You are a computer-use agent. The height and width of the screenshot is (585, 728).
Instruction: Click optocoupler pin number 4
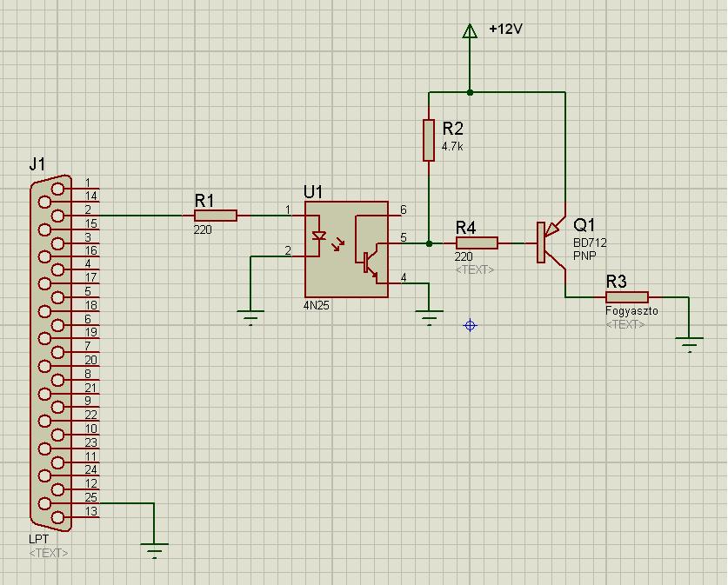coord(404,277)
